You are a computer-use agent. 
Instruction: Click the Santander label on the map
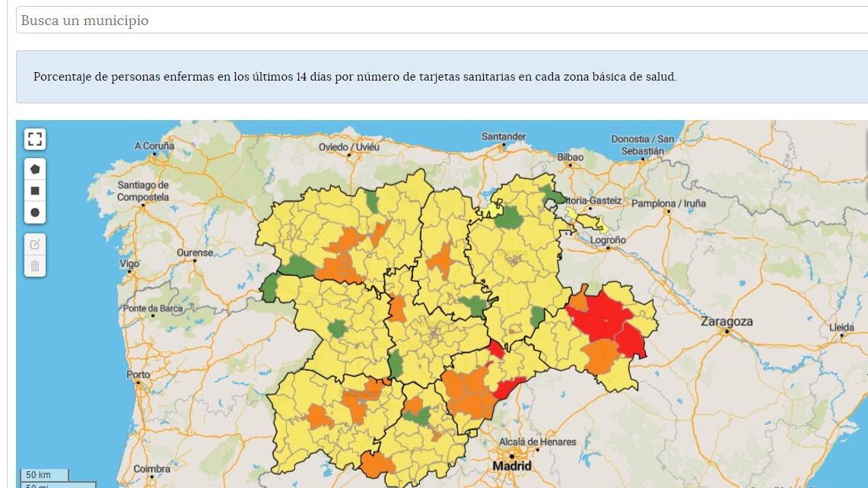[x=504, y=136]
